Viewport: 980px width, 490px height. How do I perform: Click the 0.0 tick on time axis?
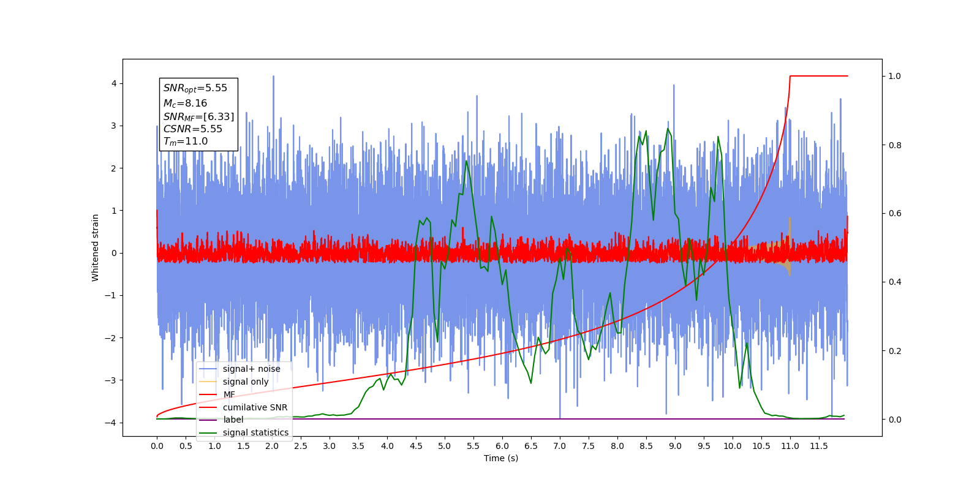(x=157, y=446)
